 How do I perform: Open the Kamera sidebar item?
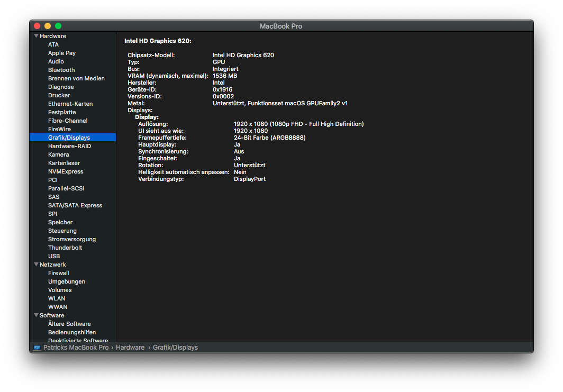pyautogui.click(x=58, y=154)
